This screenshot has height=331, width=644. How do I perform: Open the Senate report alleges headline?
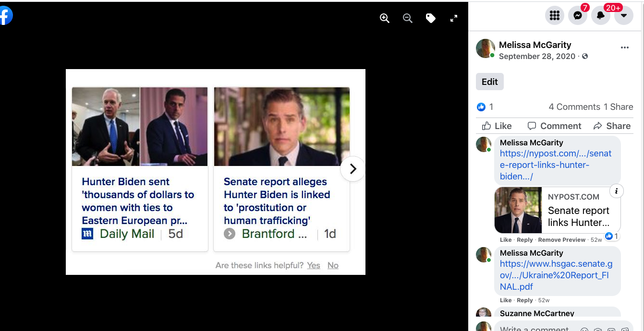point(277,201)
